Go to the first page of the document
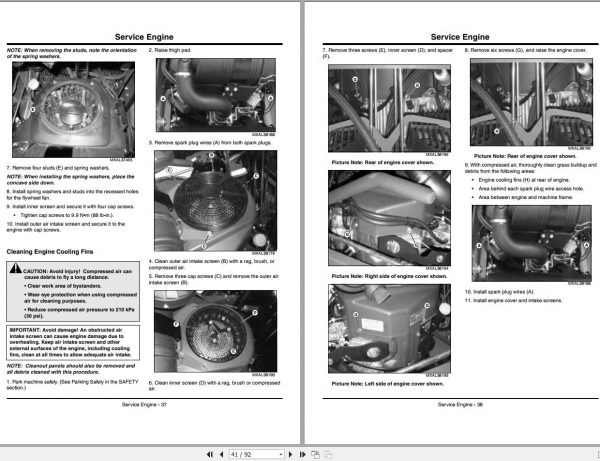The width and height of the screenshot is (600, 461). tap(210, 454)
